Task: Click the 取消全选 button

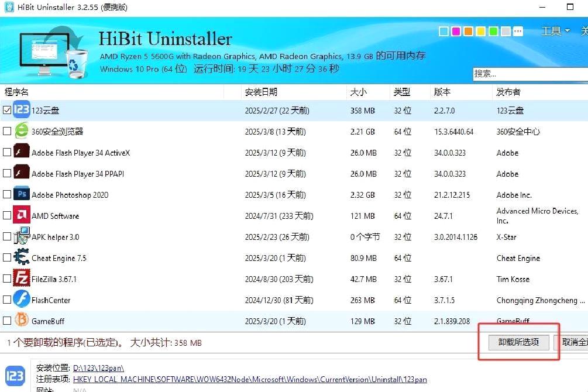Action: pyautogui.click(x=571, y=342)
